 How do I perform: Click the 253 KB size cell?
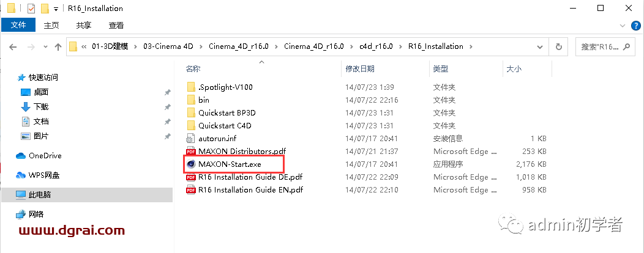pyautogui.click(x=534, y=152)
